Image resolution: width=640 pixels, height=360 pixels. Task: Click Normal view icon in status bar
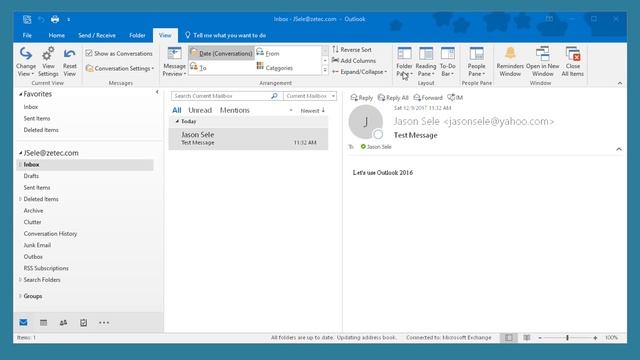pos(509,338)
